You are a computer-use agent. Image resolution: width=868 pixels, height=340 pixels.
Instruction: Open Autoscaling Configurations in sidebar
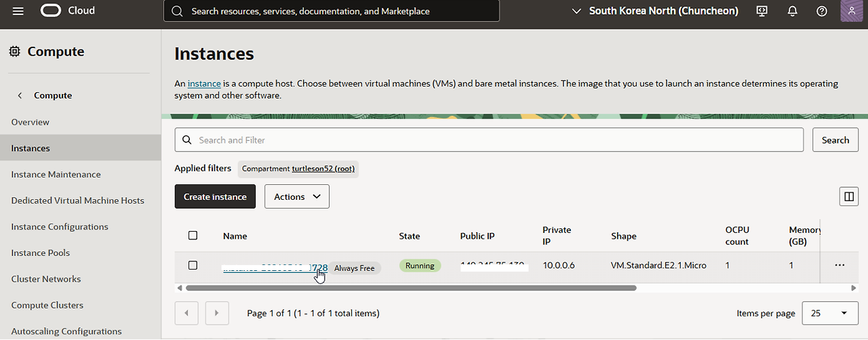[x=66, y=331]
